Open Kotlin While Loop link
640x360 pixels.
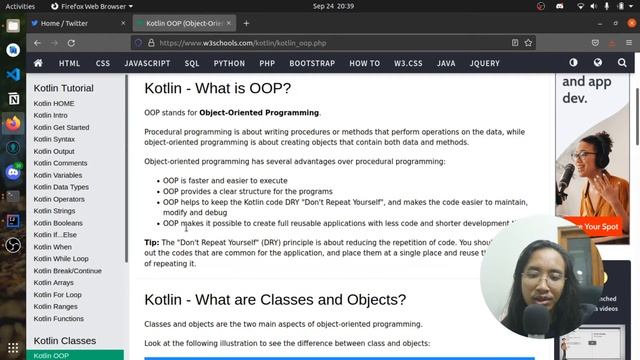pyautogui.click(x=61, y=259)
